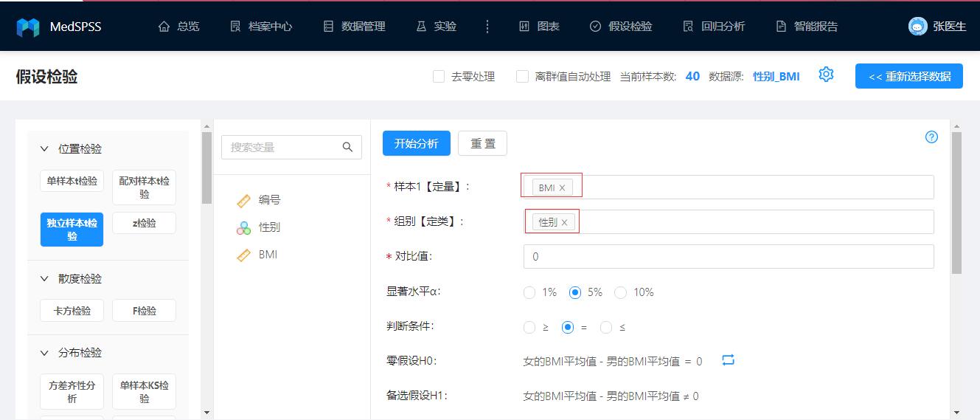This screenshot has height=420, width=980.
Task: Select the F检验 test
Action: (144, 311)
